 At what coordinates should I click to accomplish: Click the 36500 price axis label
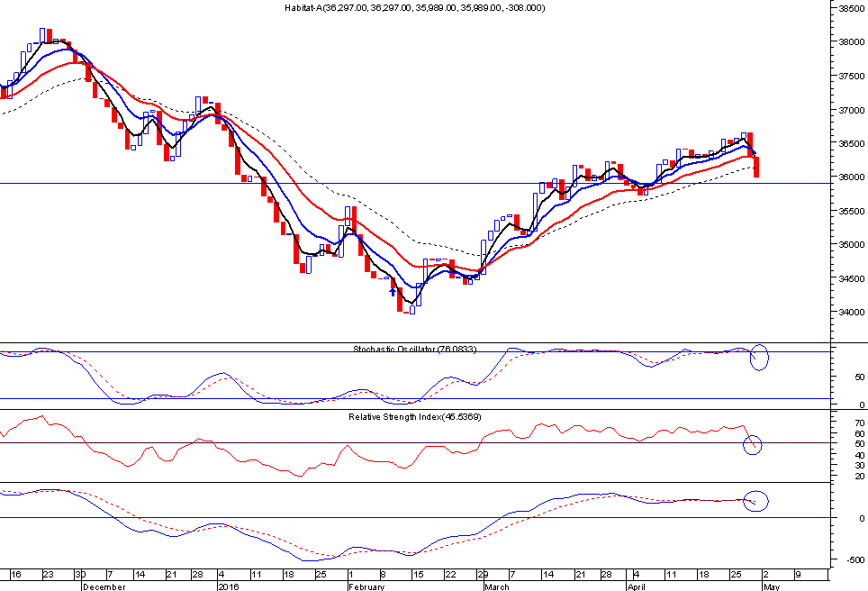click(852, 143)
